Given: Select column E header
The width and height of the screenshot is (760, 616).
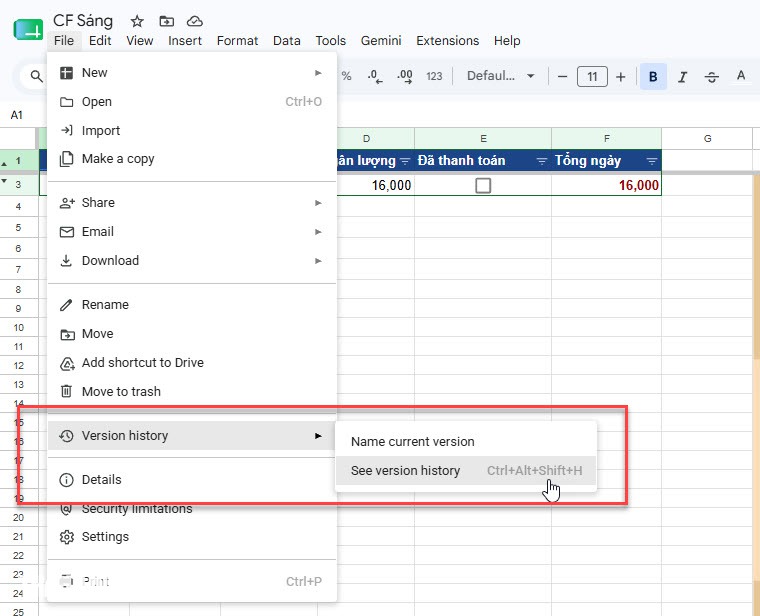Looking at the screenshot, I should pos(483,139).
